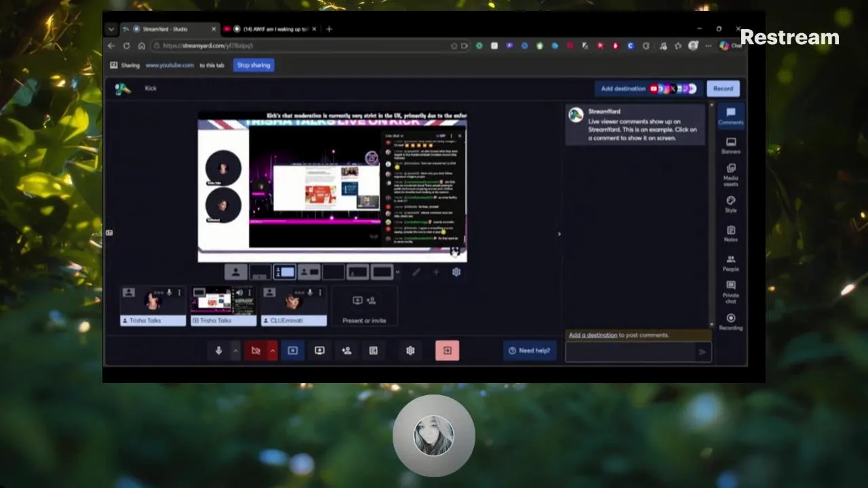Click the invite guest icon in toolbar
Image resolution: width=868 pixels, height=488 pixels.
[x=347, y=350]
